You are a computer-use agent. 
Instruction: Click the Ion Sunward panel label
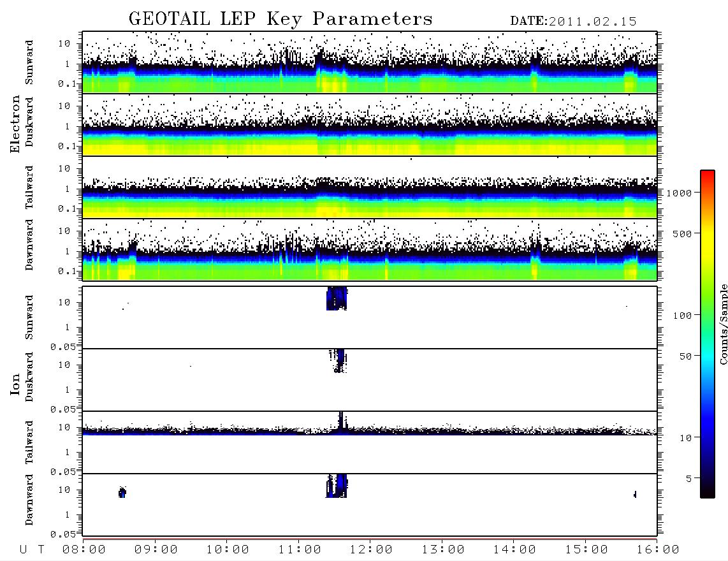pyautogui.click(x=29, y=317)
